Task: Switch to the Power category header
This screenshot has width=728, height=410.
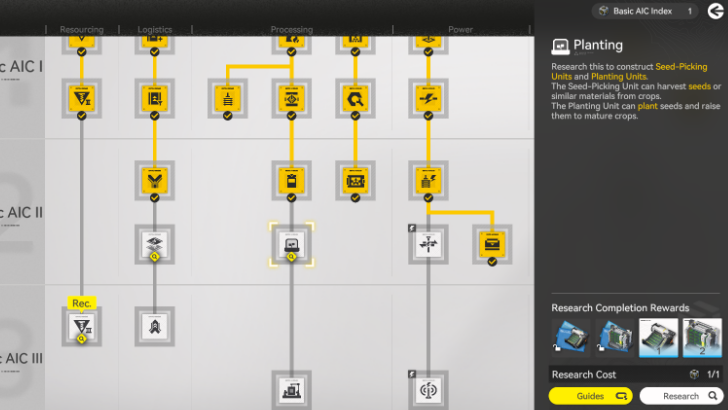Action: point(460,30)
